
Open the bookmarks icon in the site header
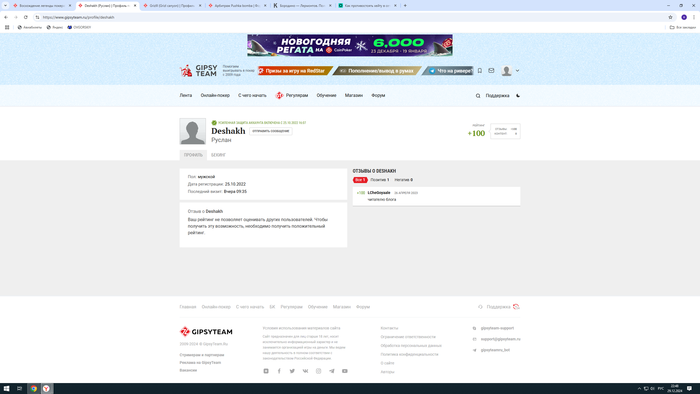480,71
